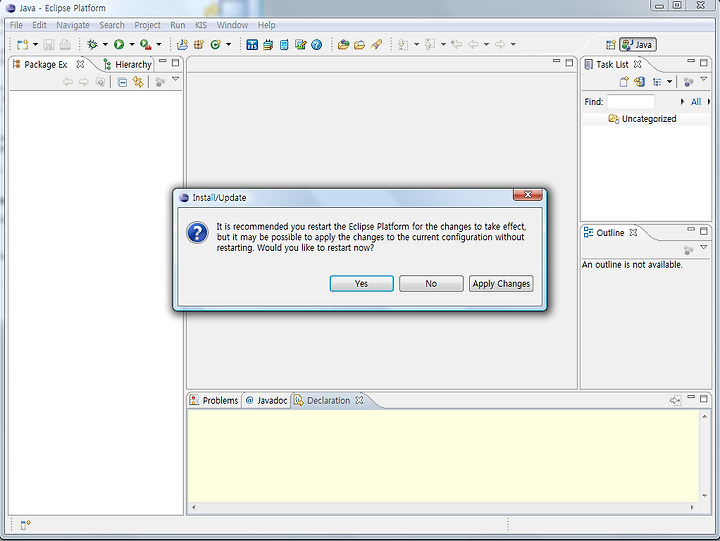This screenshot has height=541, width=720.
Task: Open the KIS menu
Action: (201, 25)
